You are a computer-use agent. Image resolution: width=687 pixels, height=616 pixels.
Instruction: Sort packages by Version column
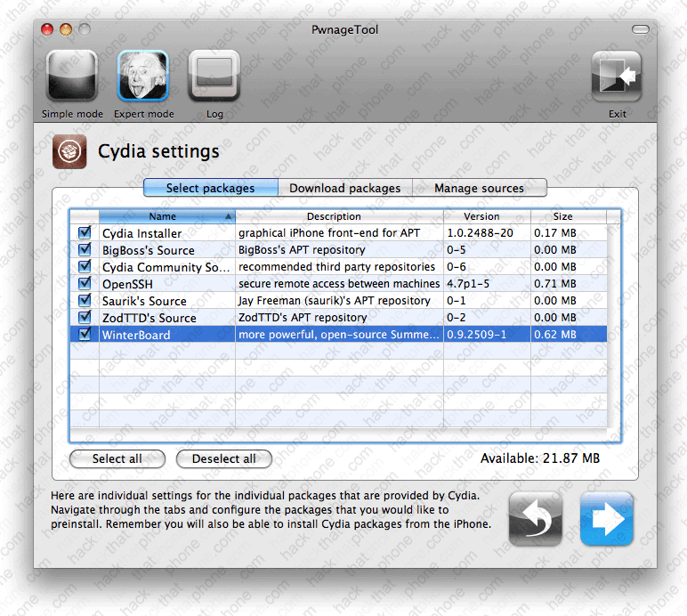point(486,216)
